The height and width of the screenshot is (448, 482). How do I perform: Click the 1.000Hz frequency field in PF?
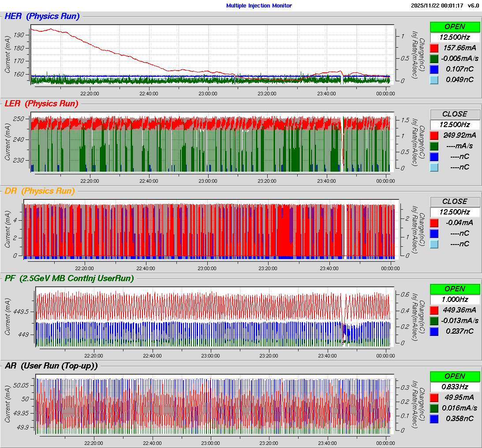click(455, 299)
